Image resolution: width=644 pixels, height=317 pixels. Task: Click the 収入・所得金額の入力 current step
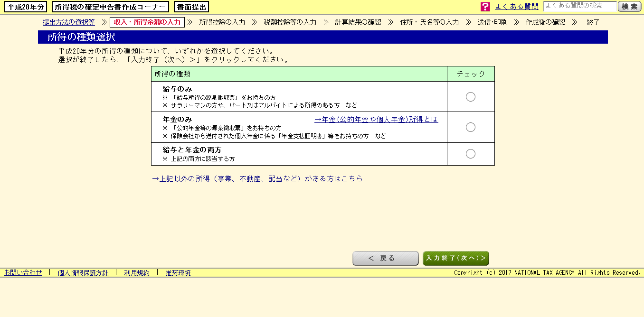(x=147, y=22)
